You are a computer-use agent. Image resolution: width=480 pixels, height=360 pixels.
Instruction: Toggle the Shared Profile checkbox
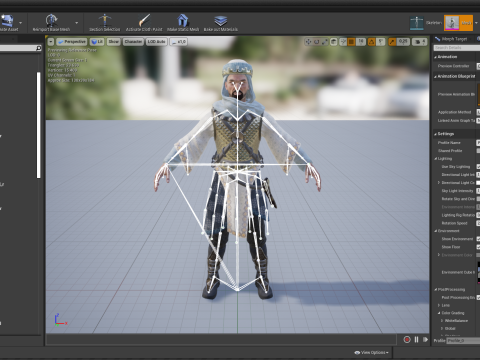[x=478, y=151]
